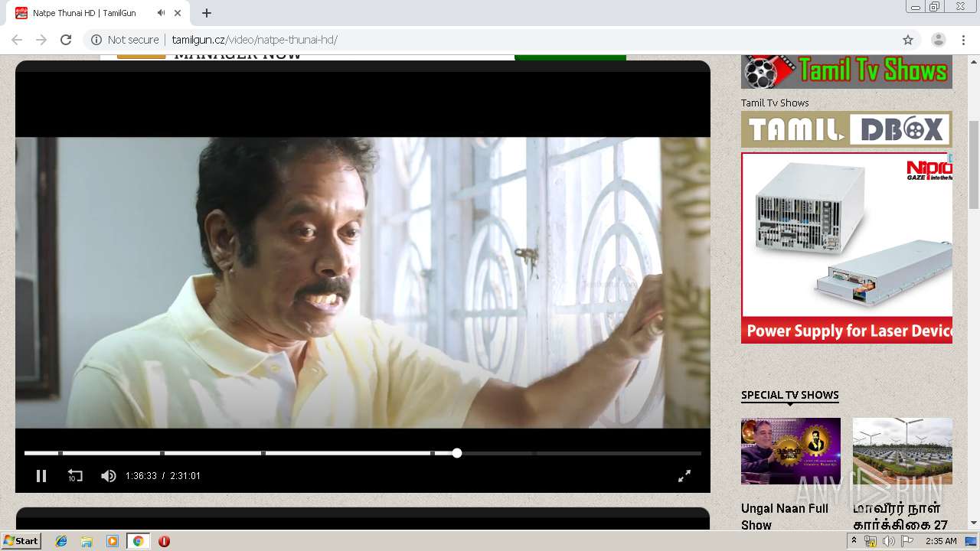
Task: Mute tab audio speaker icon
Action: click(161, 13)
